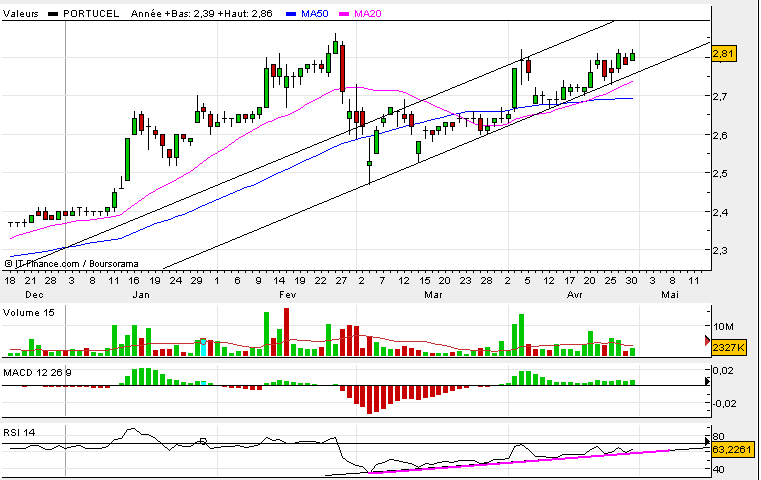The image size is (761, 480).
Task: Click the IT-Finance.com / Boursorama credit
Action: 71,264
